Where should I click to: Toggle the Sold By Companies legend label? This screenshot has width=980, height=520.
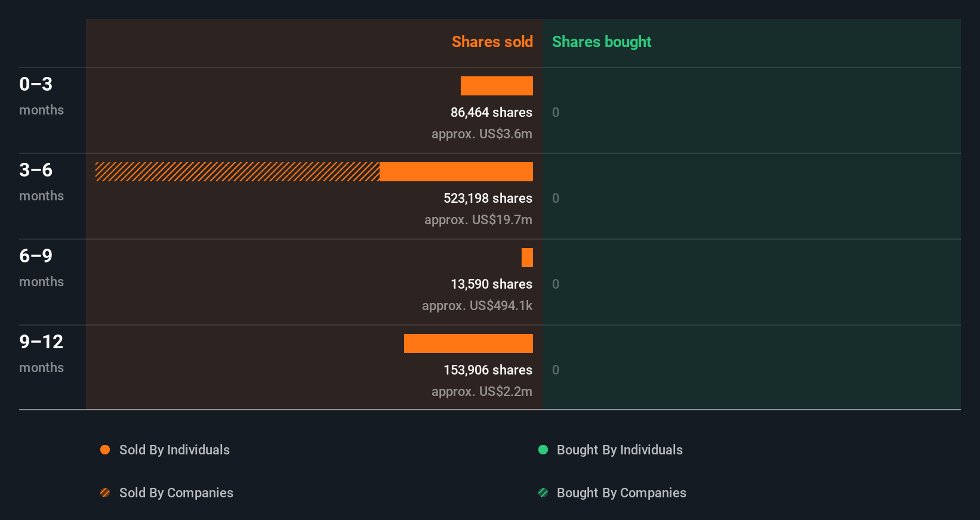point(176,493)
